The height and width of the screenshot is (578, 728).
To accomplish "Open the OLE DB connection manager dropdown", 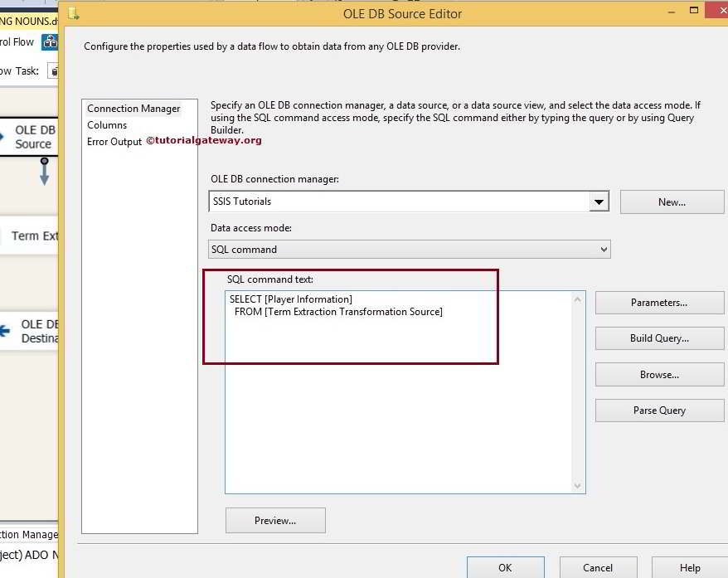I will coord(600,201).
